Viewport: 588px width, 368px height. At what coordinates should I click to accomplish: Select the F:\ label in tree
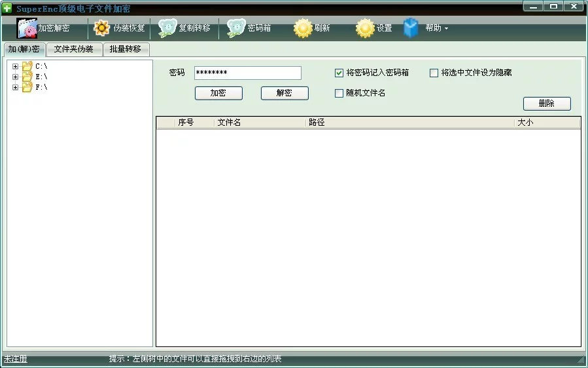click(41, 88)
